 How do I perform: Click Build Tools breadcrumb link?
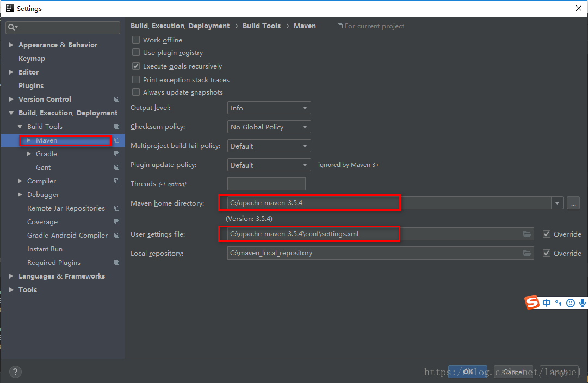tap(262, 26)
